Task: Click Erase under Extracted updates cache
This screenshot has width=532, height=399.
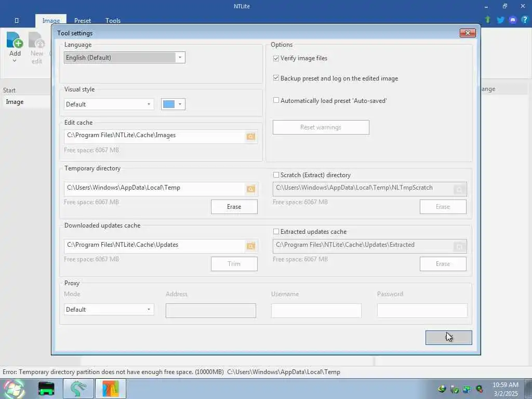Action: 443,263
